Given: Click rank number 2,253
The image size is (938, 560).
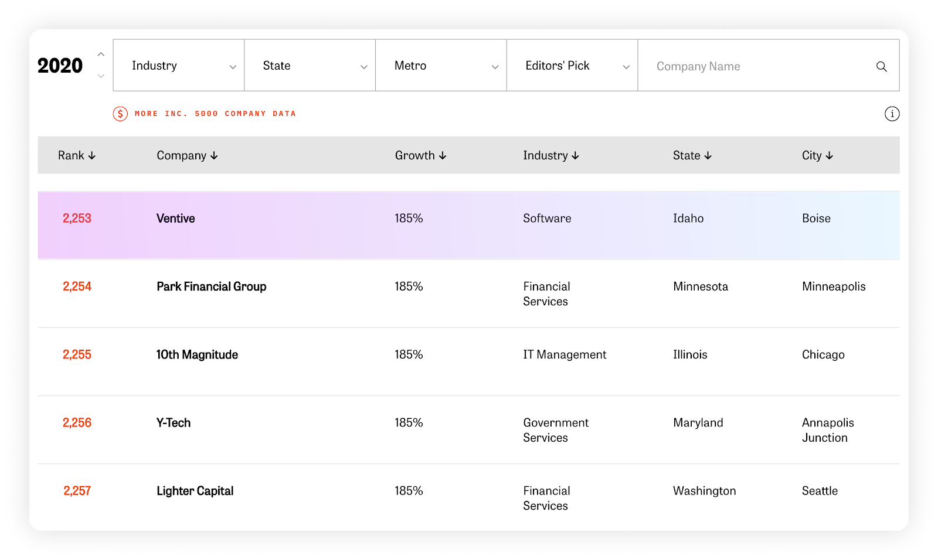Looking at the screenshot, I should pos(77,218).
